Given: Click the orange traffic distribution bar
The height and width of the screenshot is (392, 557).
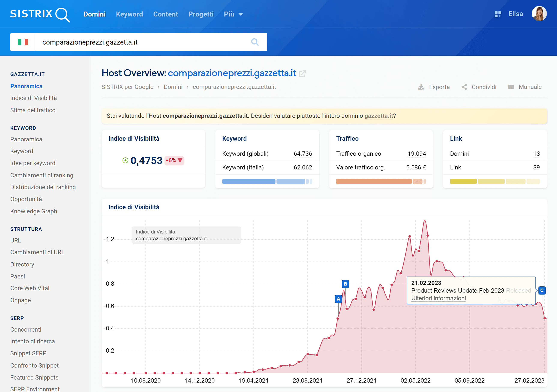Looking at the screenshot, I should click(x=381, y=181).
